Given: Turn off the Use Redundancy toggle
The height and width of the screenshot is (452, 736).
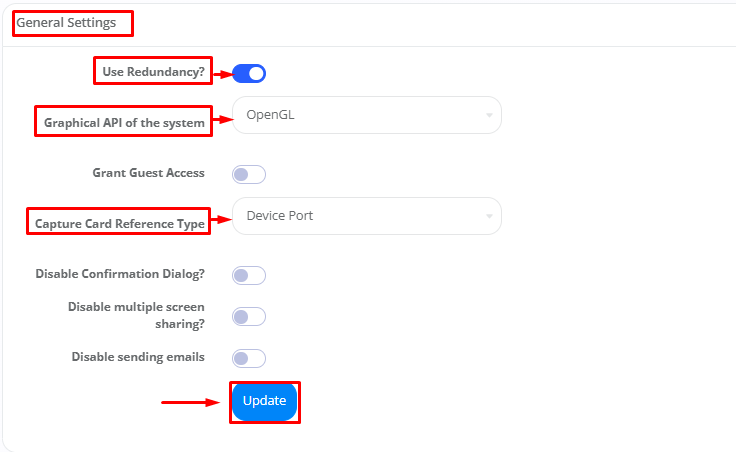Looking at the screenshot, I should (x=249, y=73).
